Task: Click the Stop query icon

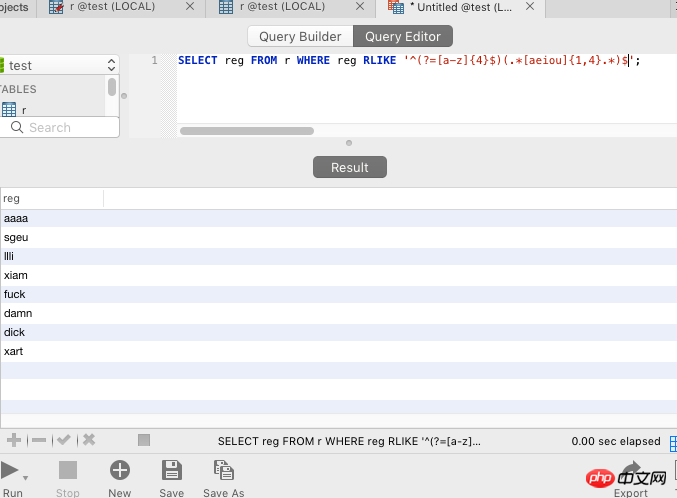Action: [68, 471]
